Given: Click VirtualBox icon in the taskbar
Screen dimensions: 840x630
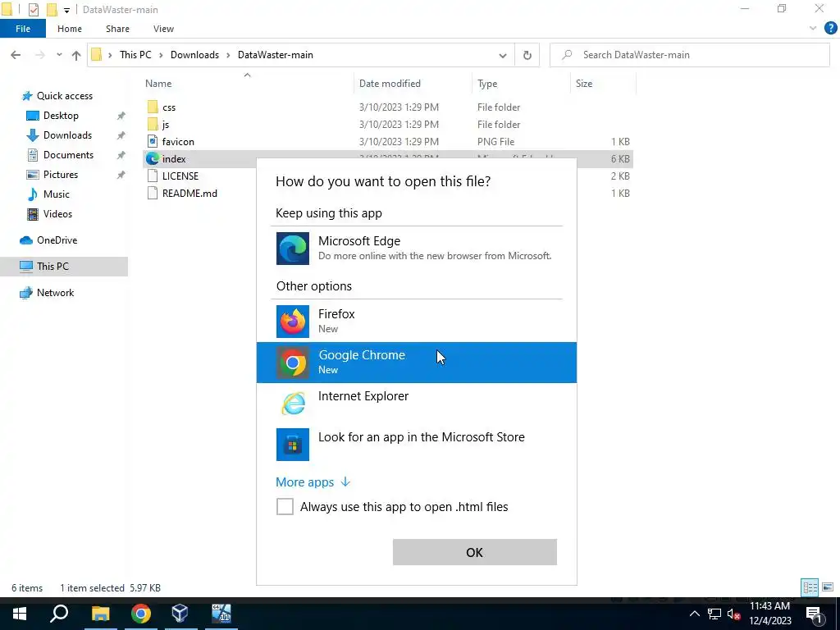Looking at the screenshot, I should click(x=180, y=614).
